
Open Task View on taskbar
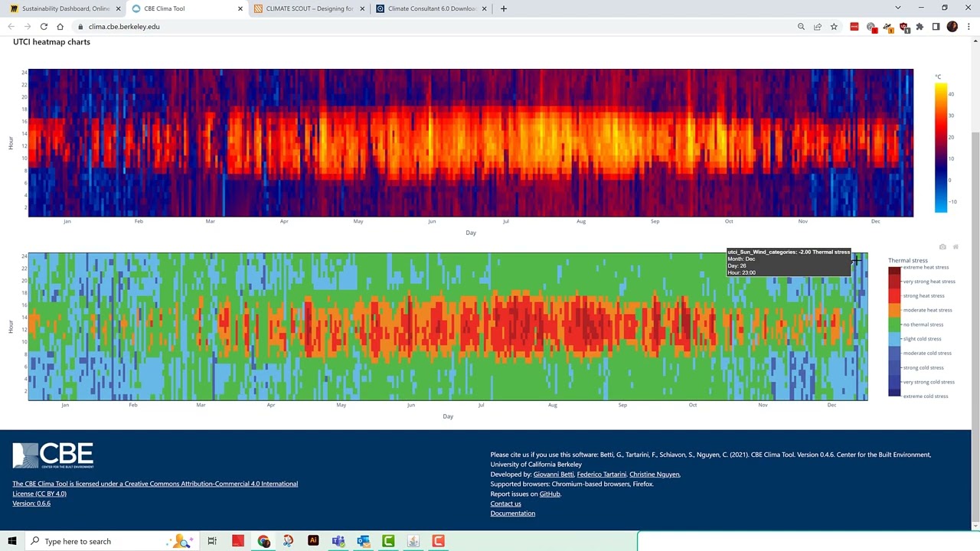tap(212, 541)
